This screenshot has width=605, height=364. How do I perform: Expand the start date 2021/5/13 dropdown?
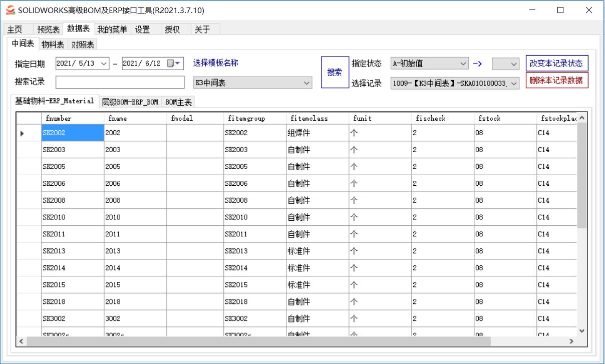pos(104,64)
